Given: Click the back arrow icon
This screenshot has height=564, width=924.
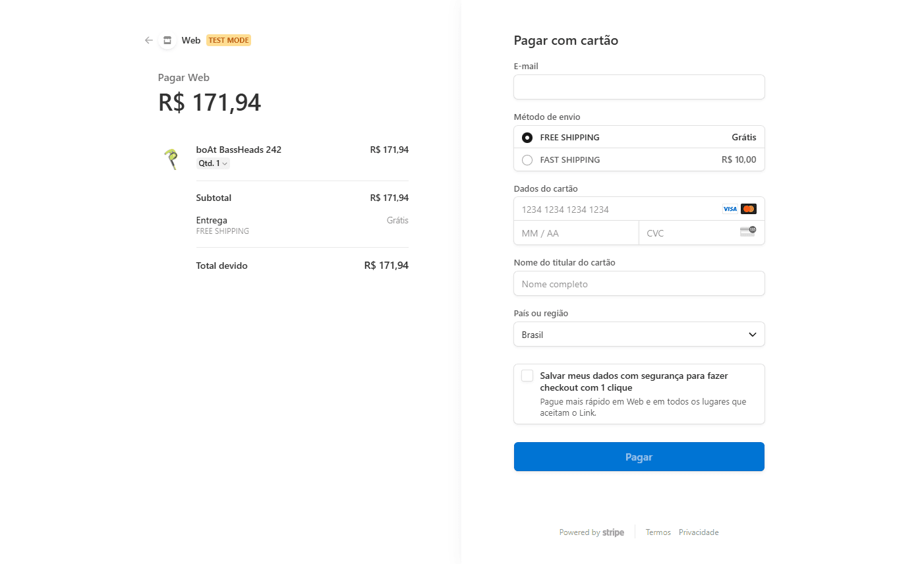Looking at the screenshot, I should (148, 40).
